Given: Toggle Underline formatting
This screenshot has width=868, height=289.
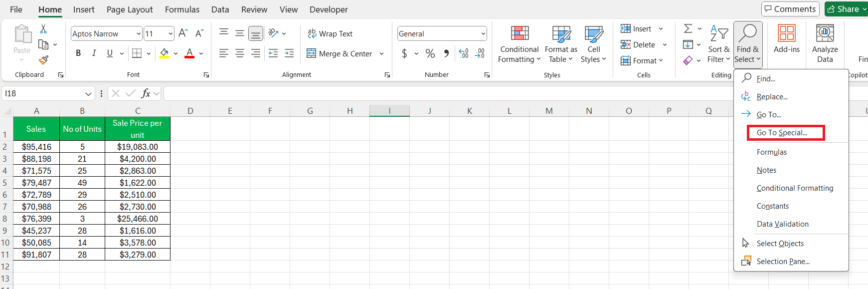Looking at the screenshot, I should pos(110,53).
